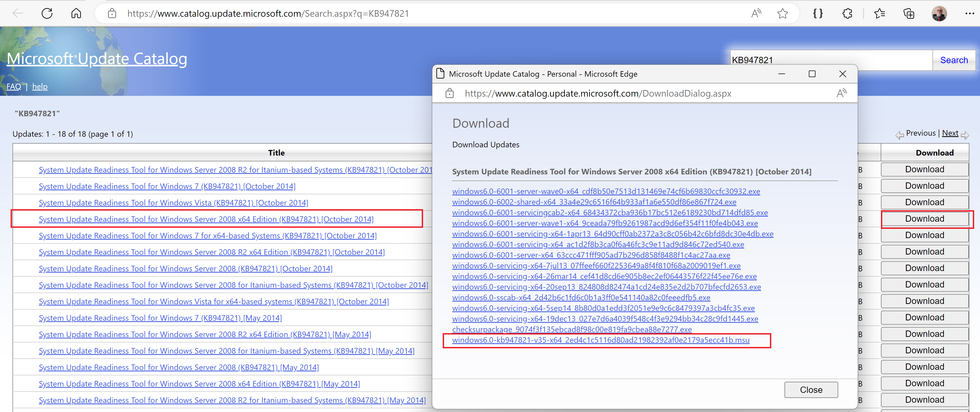The width and height of the screenshot is (980, 412).
Task: Go to Next results page link
Action: 950,133
